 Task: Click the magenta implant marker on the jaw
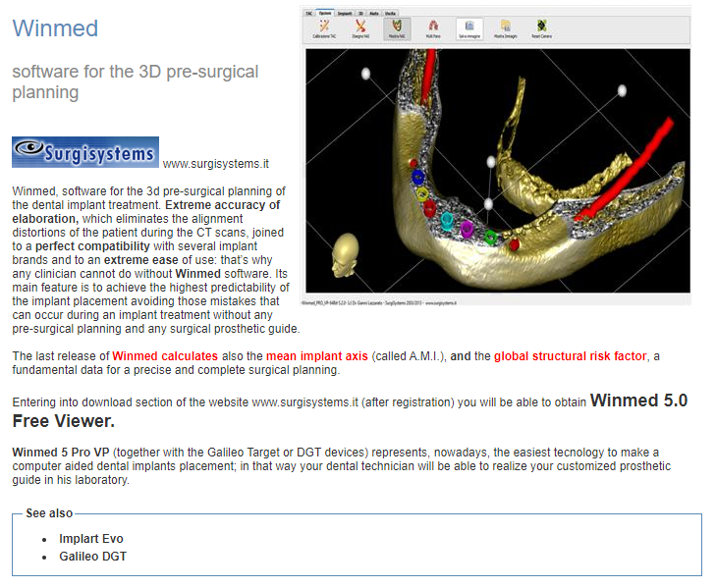point(467,229)
